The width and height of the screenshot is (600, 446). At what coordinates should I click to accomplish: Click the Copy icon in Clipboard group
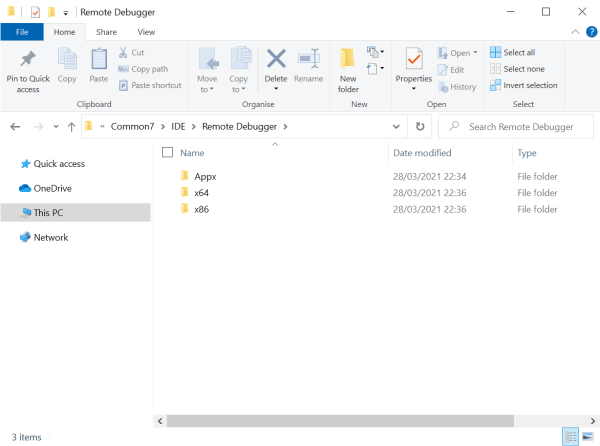click(67, 59)
